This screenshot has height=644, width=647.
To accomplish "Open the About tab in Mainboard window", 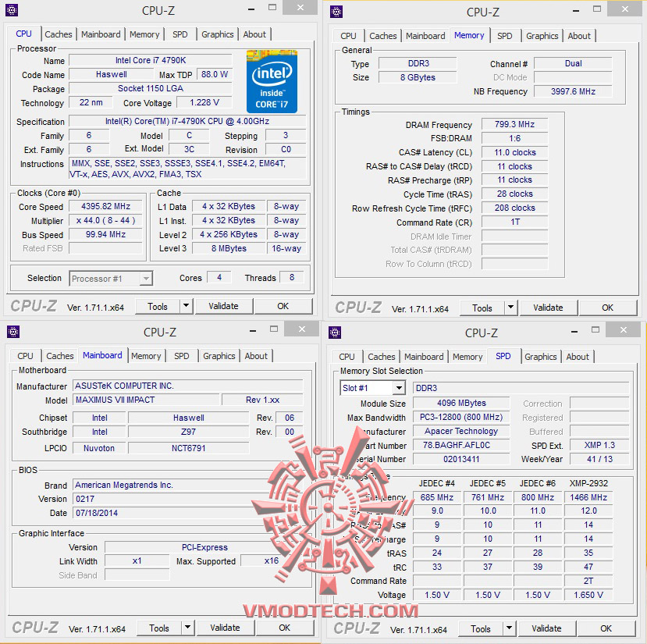I will pos(256,355).
